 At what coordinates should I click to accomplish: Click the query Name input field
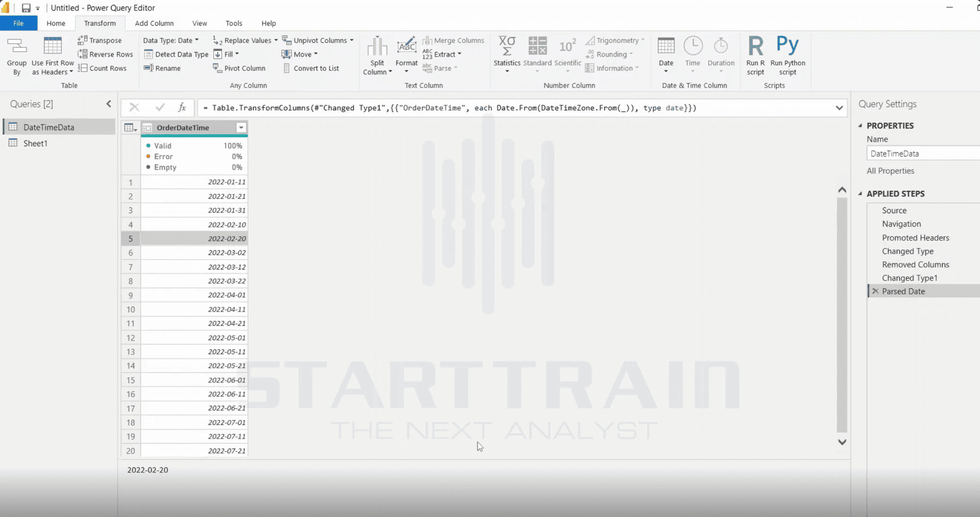click(x=923, y=154)
